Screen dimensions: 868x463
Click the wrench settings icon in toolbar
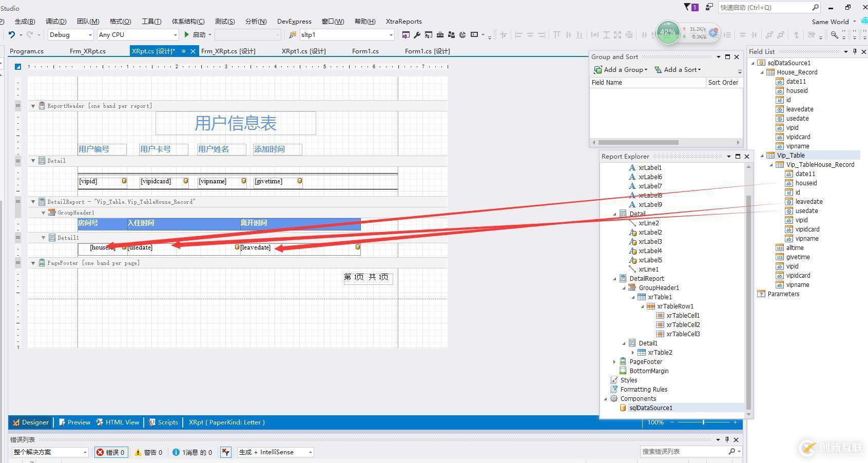(x=417, y=35)
